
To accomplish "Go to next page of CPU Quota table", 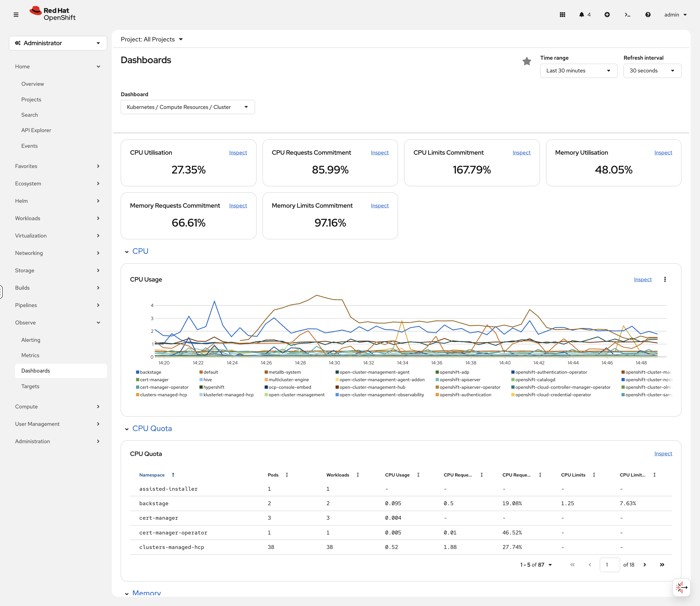I will [645, 565].
